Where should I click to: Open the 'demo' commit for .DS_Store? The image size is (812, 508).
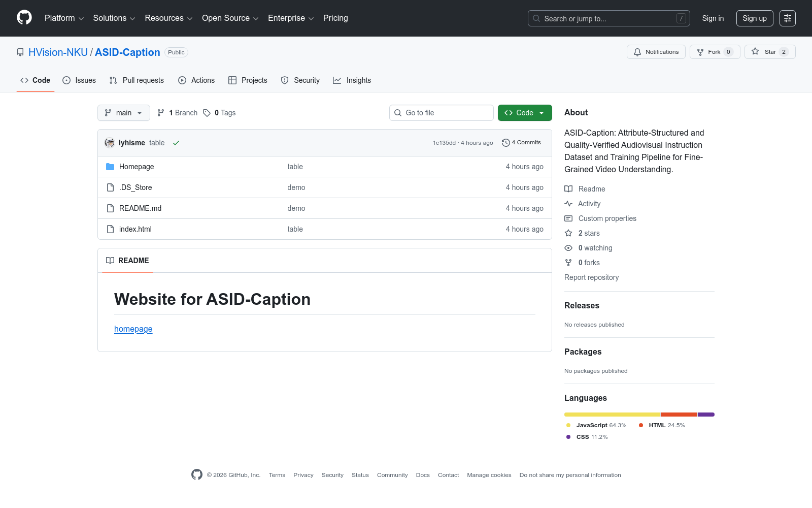296,187
